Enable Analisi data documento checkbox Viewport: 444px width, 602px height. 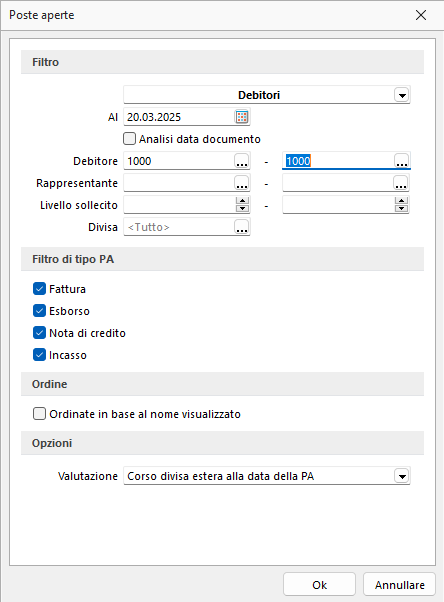[129, 139]
